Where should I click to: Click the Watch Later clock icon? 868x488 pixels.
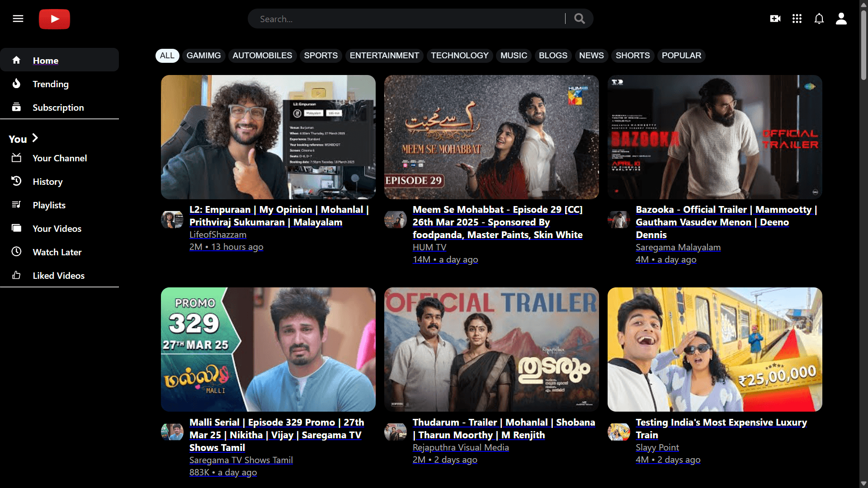[x=16, y=252]
